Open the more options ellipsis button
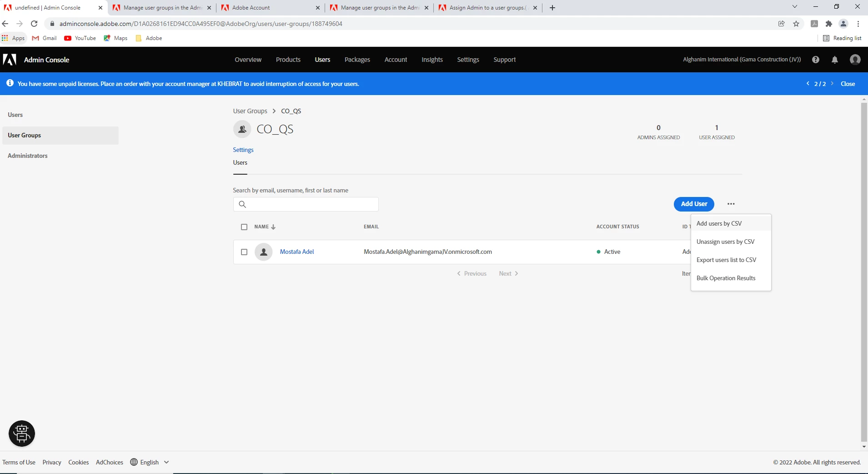Viewport: 868px width, 474px height. pos(731,204)
